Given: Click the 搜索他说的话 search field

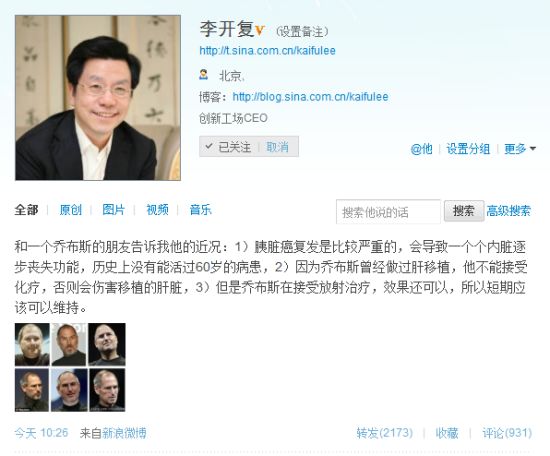Looking at the screenshot, I should click(388, 212).
